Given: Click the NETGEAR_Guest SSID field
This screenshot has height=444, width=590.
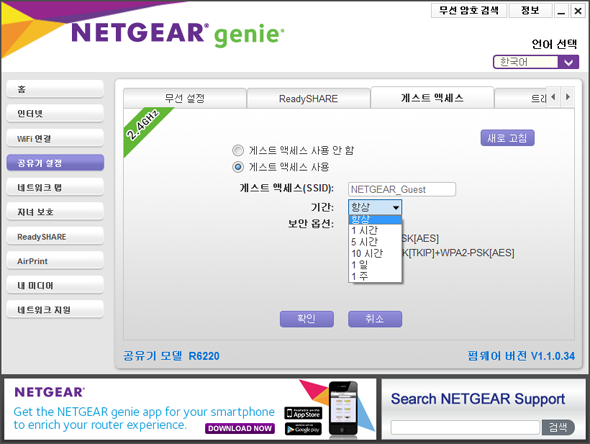Looking at the screenshot, I should click(402, 189).
